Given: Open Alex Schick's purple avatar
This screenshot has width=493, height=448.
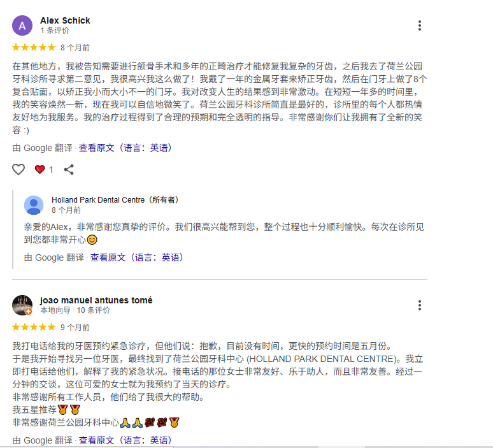Looking at the screenshot, I should pos(22,25).
